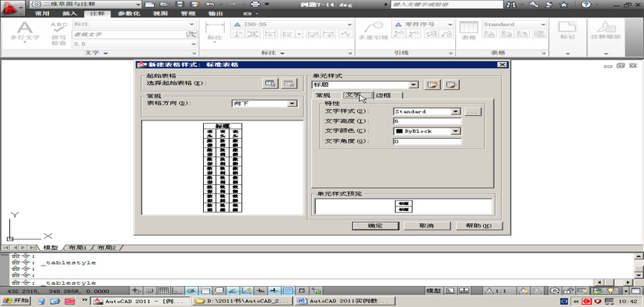Toggle polar tracking in status bar

pos(192,291)
